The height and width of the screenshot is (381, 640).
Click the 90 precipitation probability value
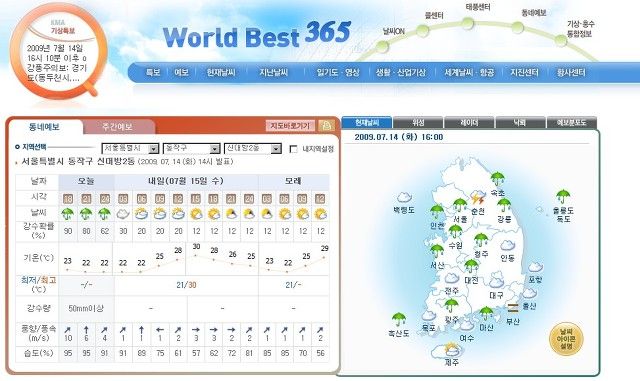(68, 231)
